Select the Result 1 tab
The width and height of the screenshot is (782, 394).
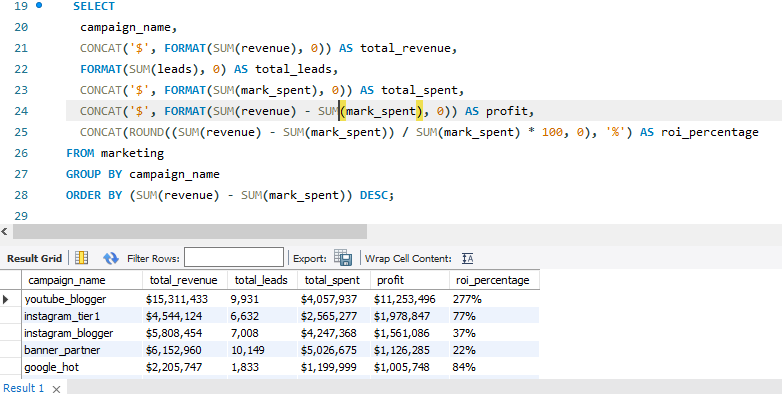24,388
